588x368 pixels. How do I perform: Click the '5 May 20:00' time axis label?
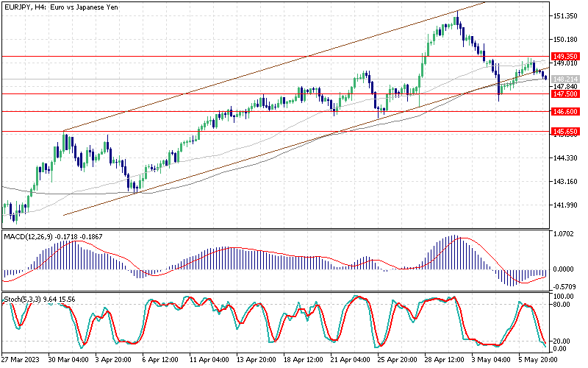click(537, 360)
